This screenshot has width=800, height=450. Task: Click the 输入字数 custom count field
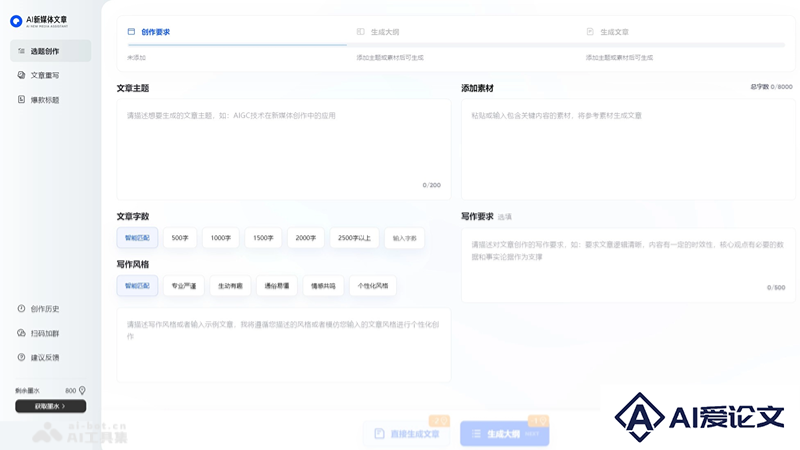tap(405, 238)
